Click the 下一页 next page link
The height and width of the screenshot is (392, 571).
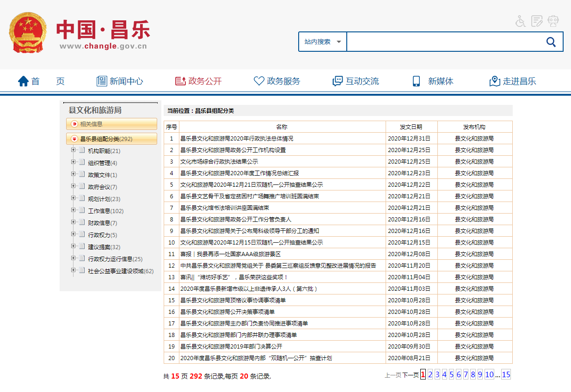tap(410, 375)
